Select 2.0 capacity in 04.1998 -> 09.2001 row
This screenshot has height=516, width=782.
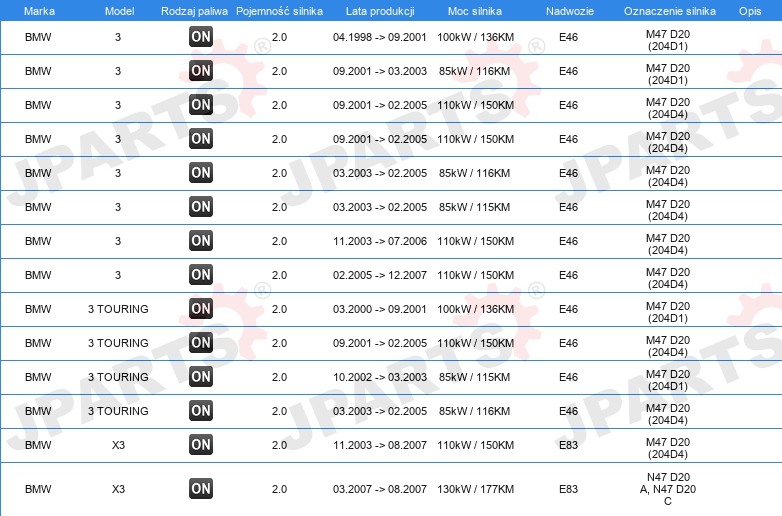(279, 37)
